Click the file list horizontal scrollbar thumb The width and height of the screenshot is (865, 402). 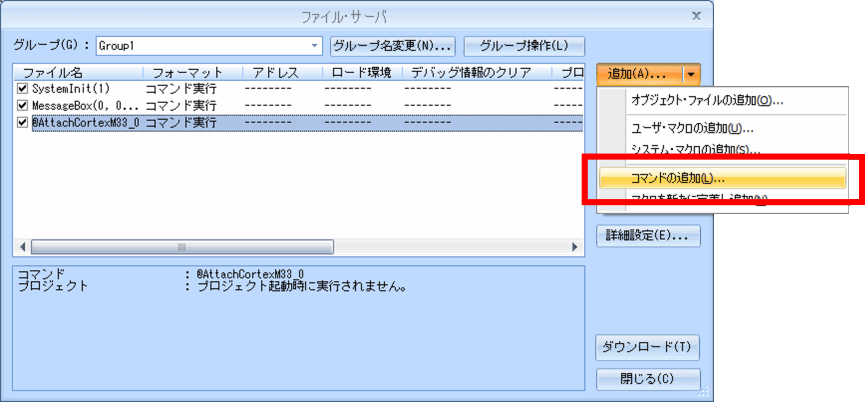tap(181, 246)
